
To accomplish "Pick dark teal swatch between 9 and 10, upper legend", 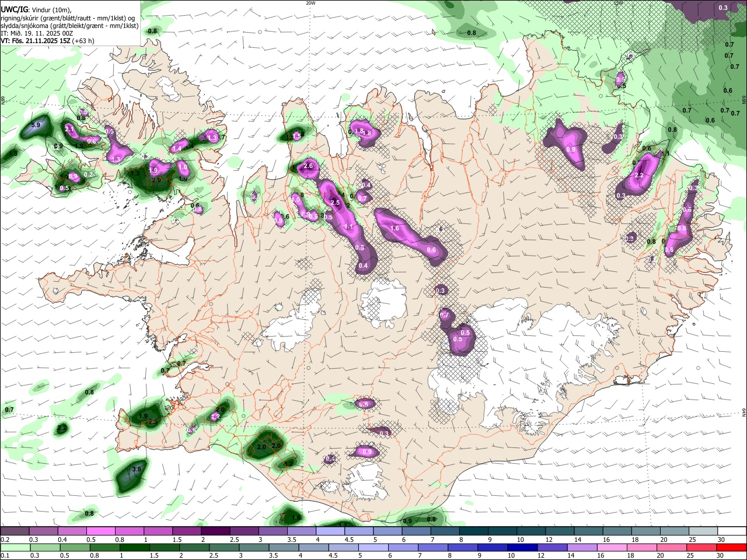I will click(x=502, y=531).
